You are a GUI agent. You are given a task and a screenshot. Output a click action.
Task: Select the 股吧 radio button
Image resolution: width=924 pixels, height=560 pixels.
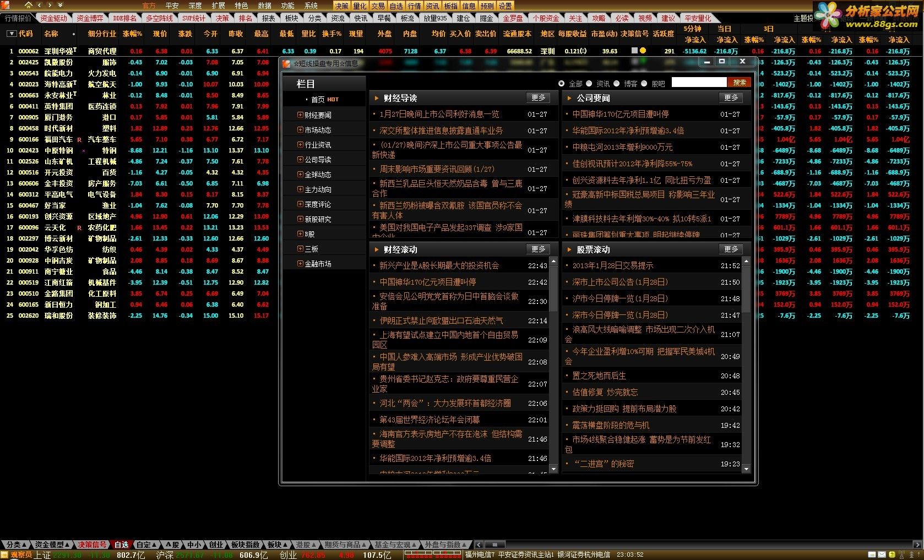click(x=644, y=84)
